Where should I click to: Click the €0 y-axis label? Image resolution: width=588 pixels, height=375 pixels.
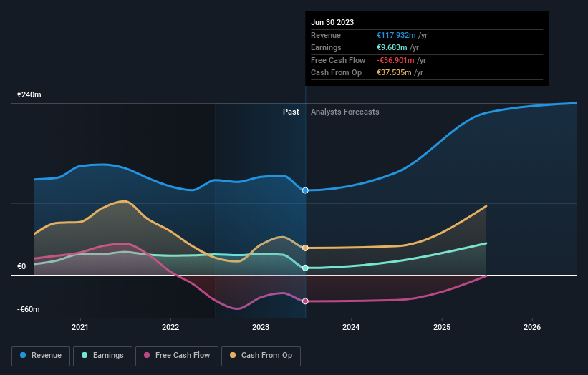point(21,266)
